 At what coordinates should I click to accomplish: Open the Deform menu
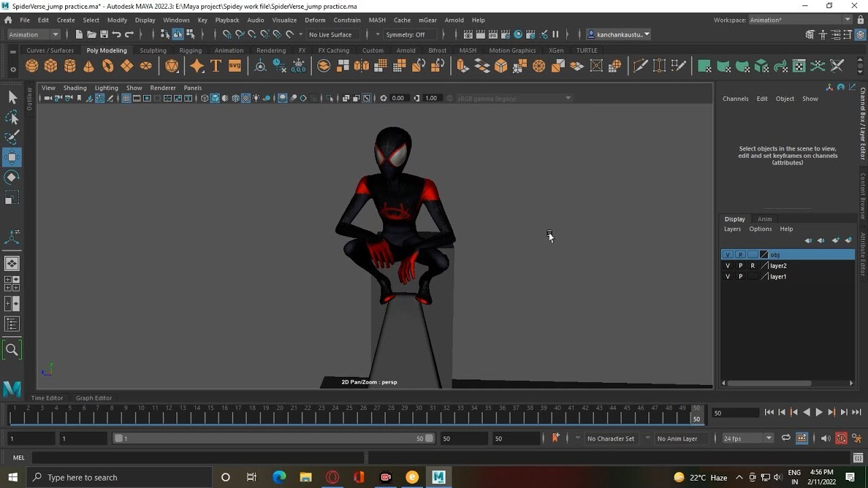[315, 20]
